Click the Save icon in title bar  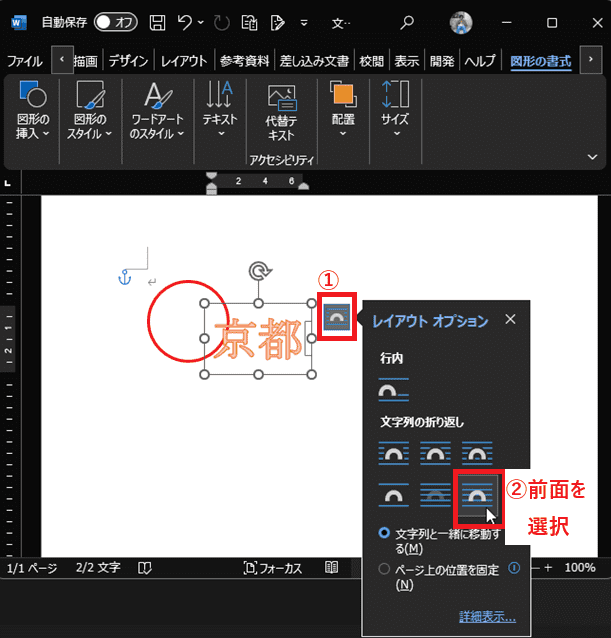[x=157, y=21]
